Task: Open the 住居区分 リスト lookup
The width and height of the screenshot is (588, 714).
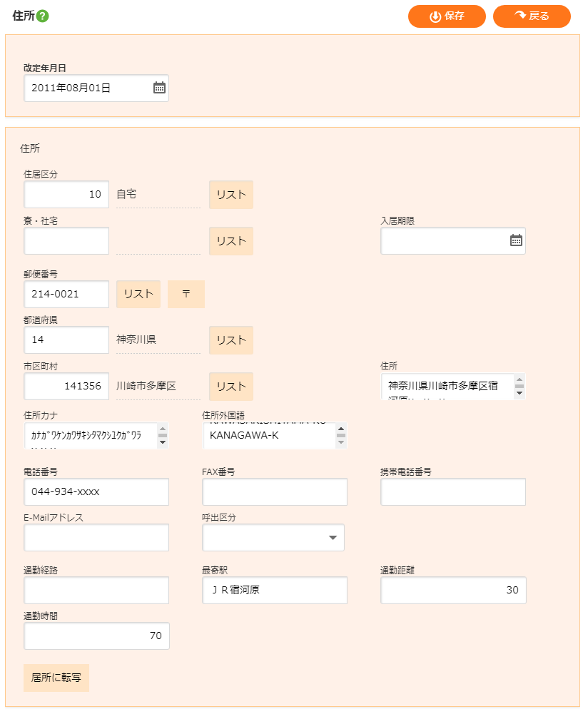Action: [x=230, y=195]
